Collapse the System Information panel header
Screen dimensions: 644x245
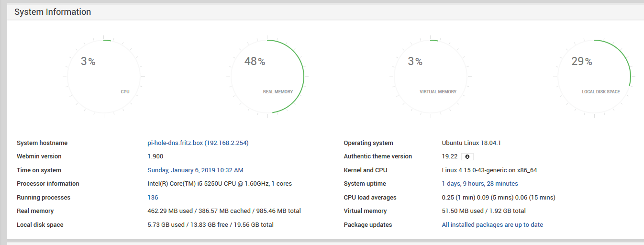tap(53, 12)
